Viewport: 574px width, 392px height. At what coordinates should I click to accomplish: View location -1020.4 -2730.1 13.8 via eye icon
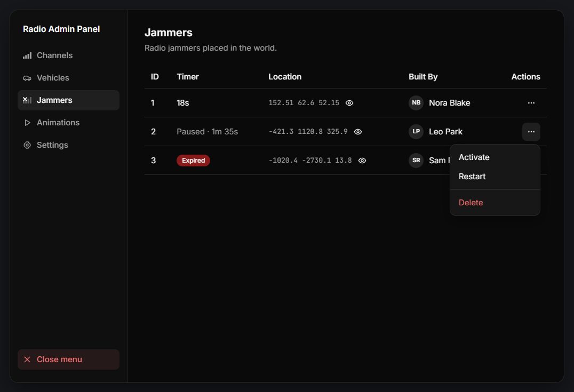362,161
